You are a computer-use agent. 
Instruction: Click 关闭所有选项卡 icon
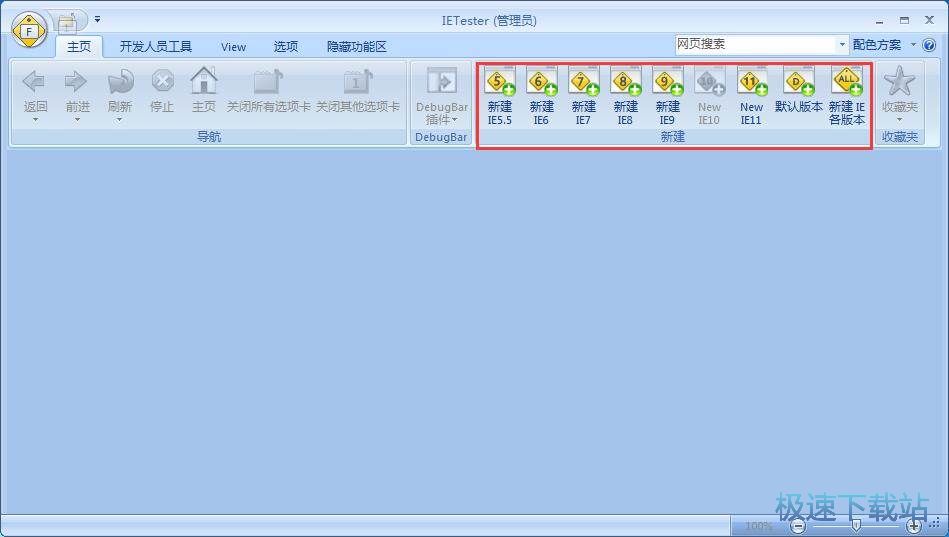pos(268,82)
